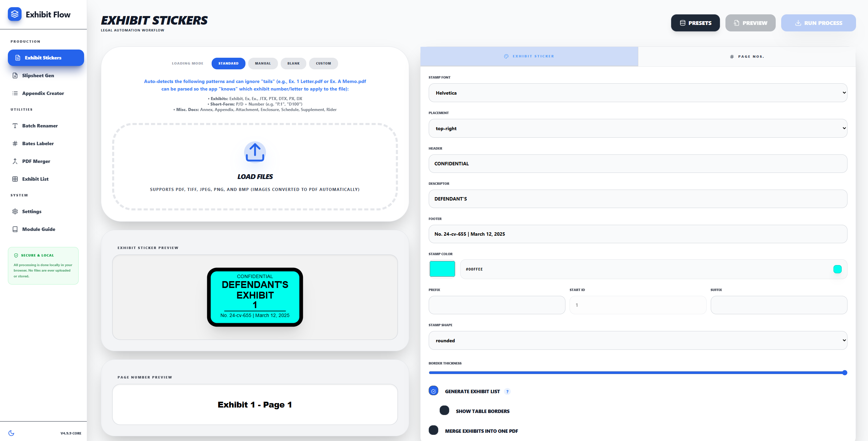The image size is (868, 441).
Task: Open Slipsheet Gen from the sidebar
Action: 38,75
